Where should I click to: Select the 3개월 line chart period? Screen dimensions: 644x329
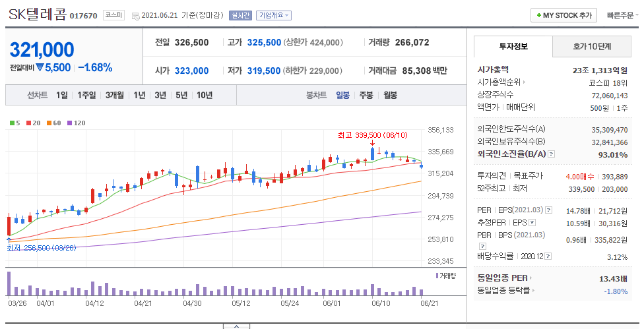click(115, 95)
